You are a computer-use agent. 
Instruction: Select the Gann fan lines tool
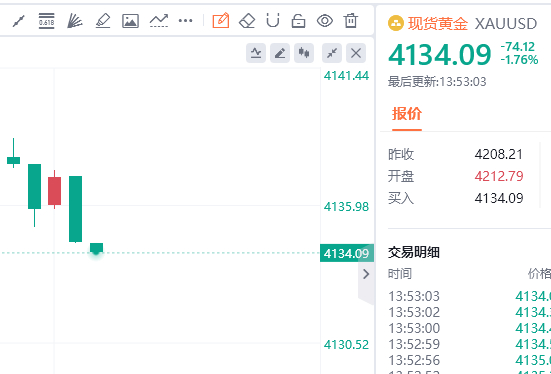[74, 21]
